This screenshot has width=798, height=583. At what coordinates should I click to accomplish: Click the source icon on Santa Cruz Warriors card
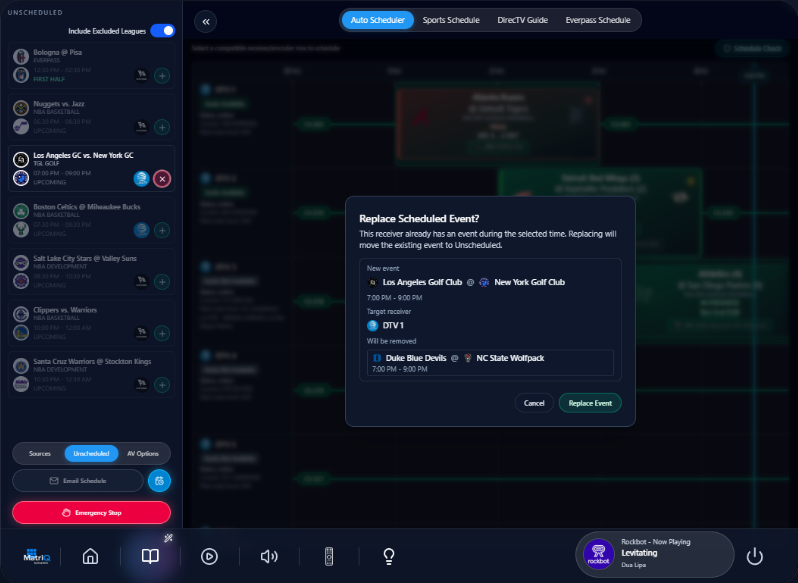[141, 384]
